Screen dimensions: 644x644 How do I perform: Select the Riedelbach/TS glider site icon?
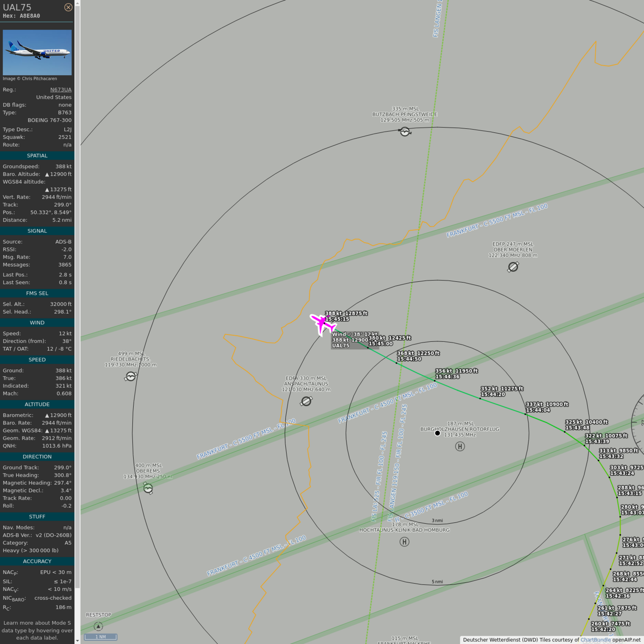click(x=131, y=377)
